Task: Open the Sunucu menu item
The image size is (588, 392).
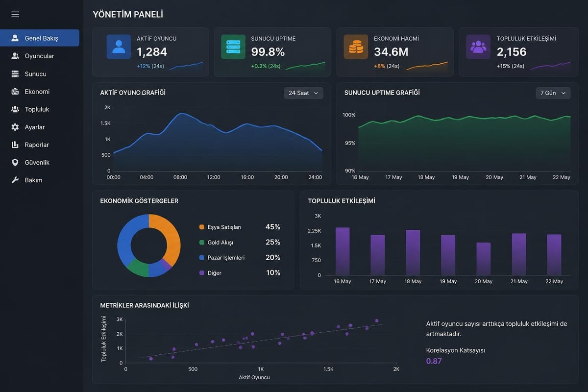Action: point(40,73)
